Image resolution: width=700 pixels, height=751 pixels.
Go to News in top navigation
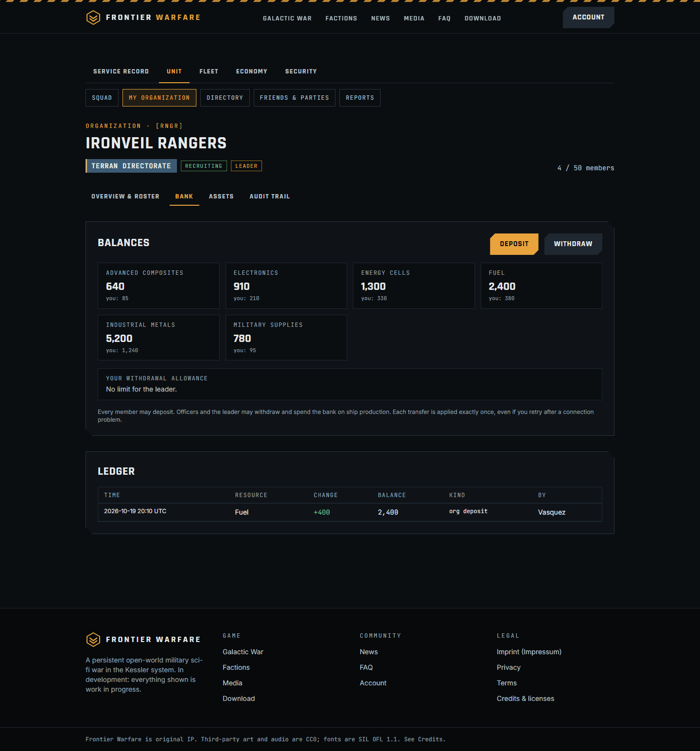click(381, 18)
